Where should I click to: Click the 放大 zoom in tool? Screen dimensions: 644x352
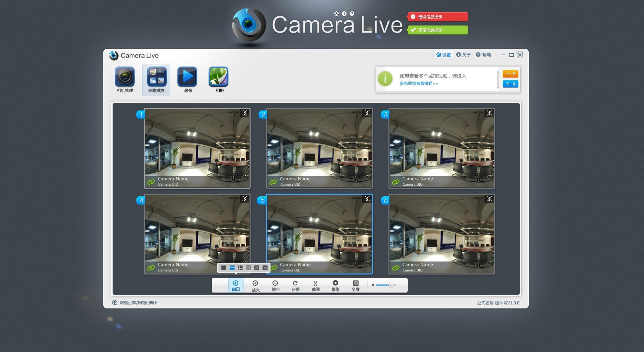tap(255, 286)
